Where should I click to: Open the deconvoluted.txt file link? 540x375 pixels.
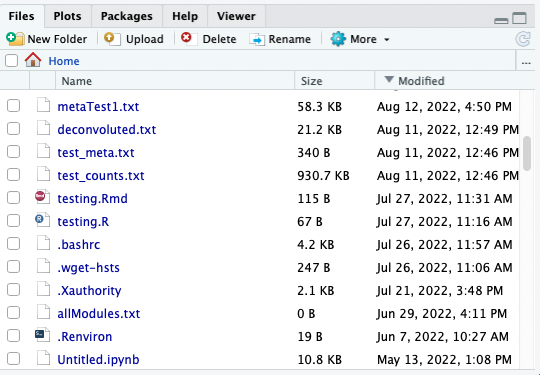coord(107,129)
